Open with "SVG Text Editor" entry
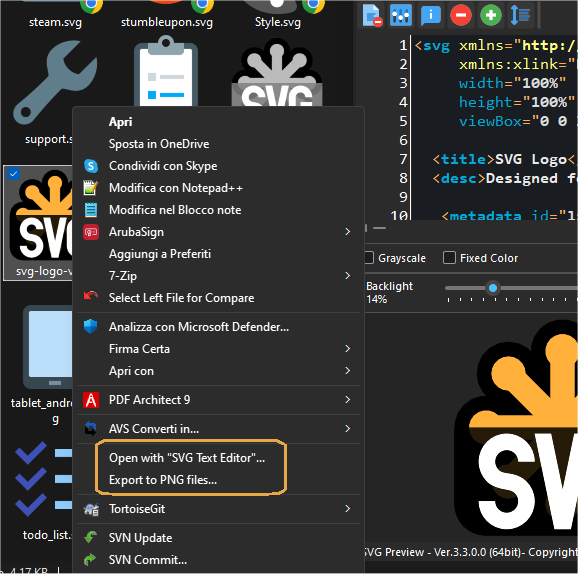The height and width of the screenshot is (574, 578). point(218,458)
